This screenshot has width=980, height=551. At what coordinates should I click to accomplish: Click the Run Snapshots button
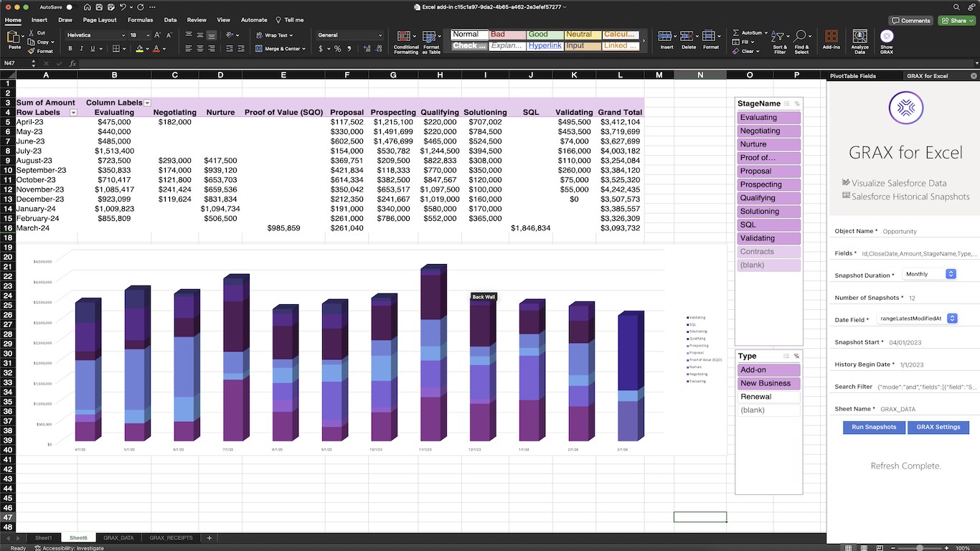[873, 427]
